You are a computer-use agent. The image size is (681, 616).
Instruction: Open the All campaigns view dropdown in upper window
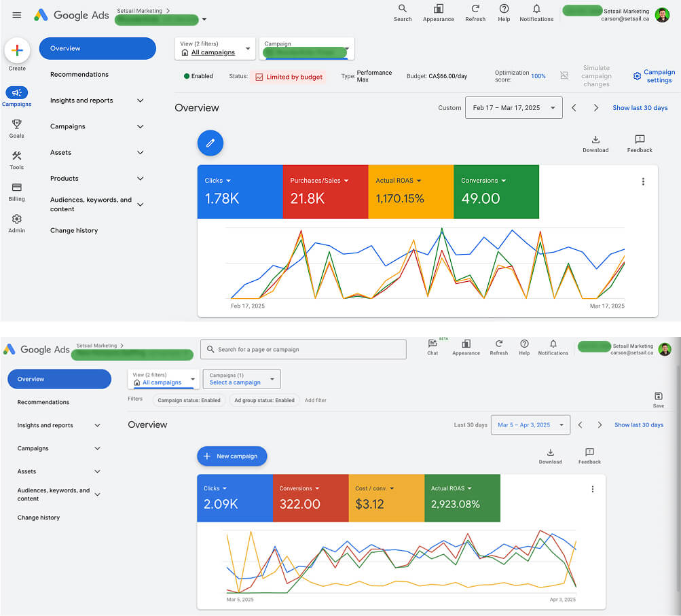[215, 48]
